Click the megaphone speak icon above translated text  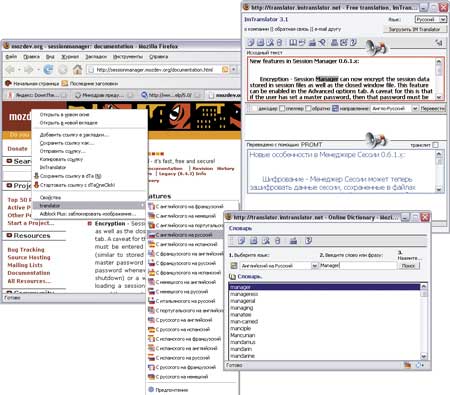376,140
